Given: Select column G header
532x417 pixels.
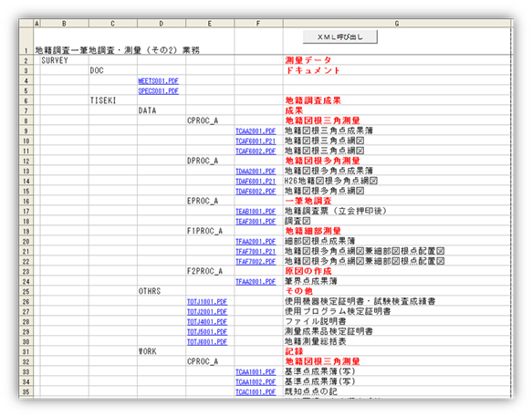Looking at the screenshot, I should [397, 24].
